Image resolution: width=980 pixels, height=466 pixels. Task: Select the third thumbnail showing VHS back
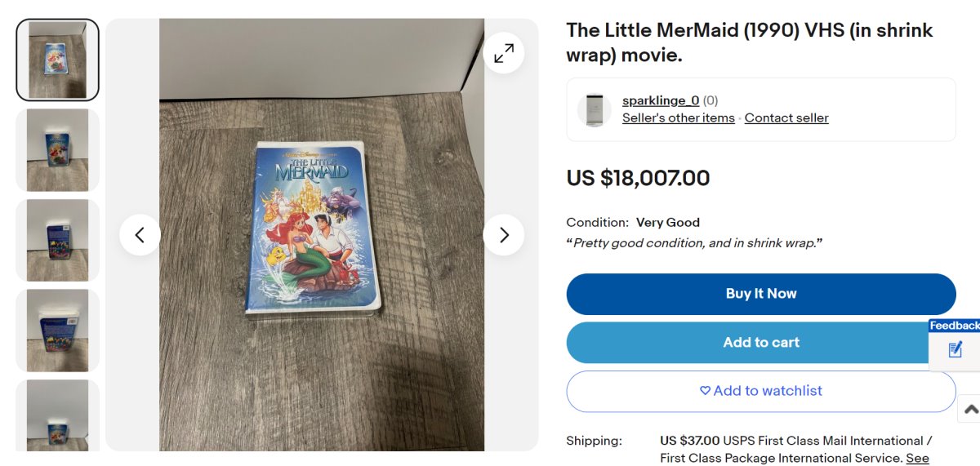(x=58, y=240)
